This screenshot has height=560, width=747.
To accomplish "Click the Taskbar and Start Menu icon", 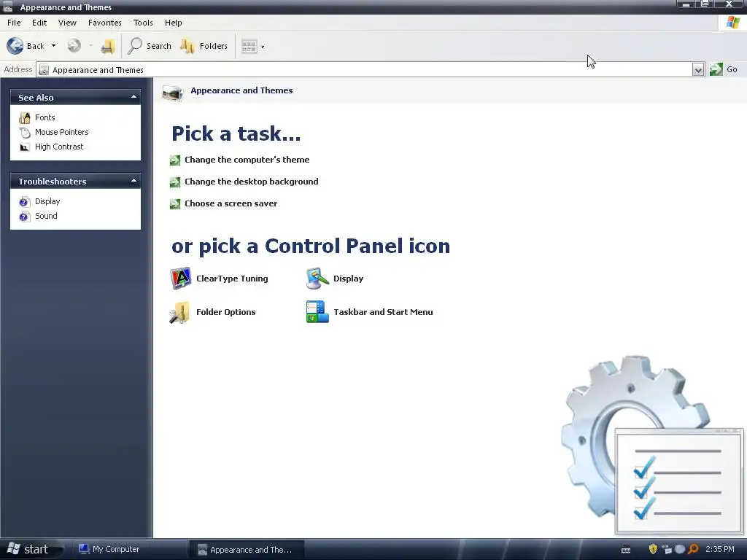I will tap(317, 312).
